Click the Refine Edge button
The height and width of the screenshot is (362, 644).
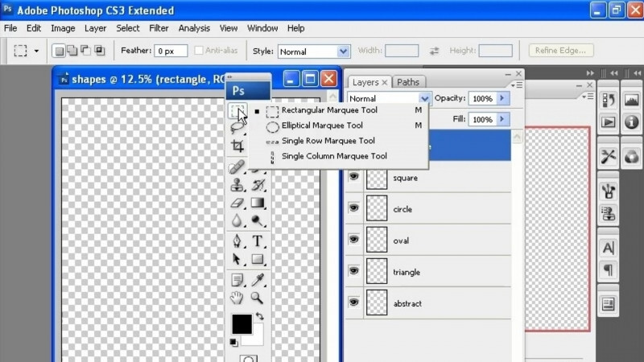[x=560, y=51]
